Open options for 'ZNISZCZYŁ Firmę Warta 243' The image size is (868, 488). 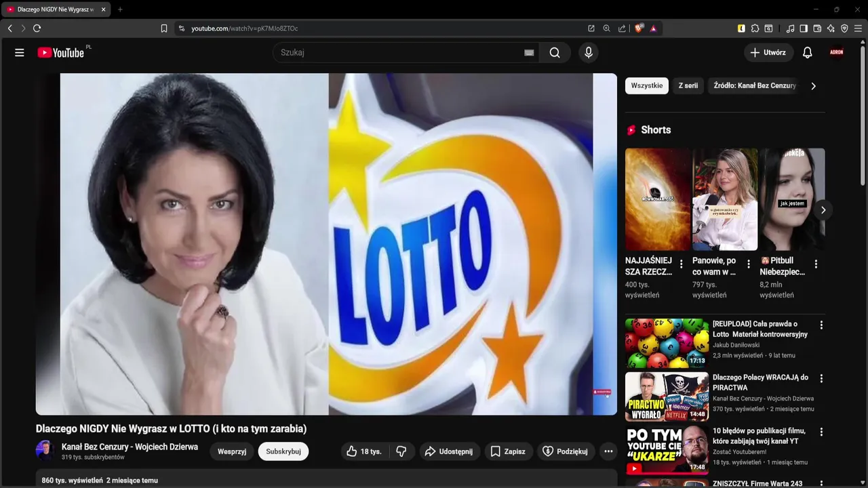[821, 484]
